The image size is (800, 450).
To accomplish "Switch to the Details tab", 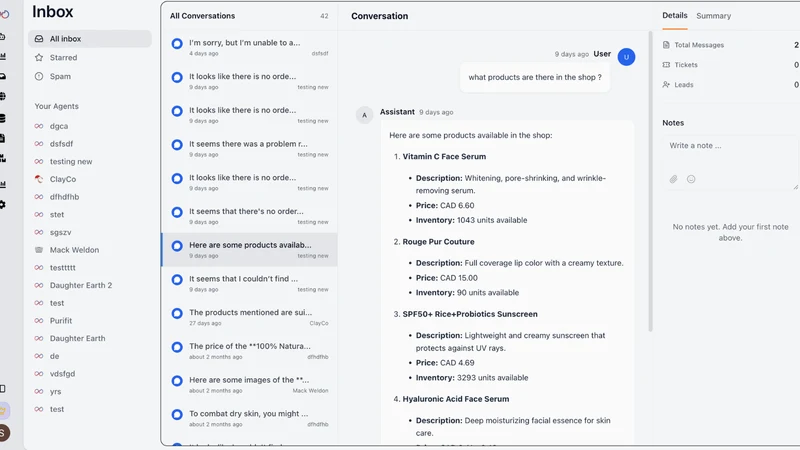I will tap(674, 15).
